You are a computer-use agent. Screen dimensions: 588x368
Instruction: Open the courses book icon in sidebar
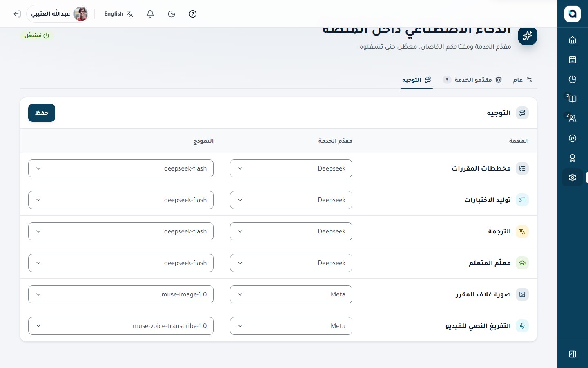point(572,99)
